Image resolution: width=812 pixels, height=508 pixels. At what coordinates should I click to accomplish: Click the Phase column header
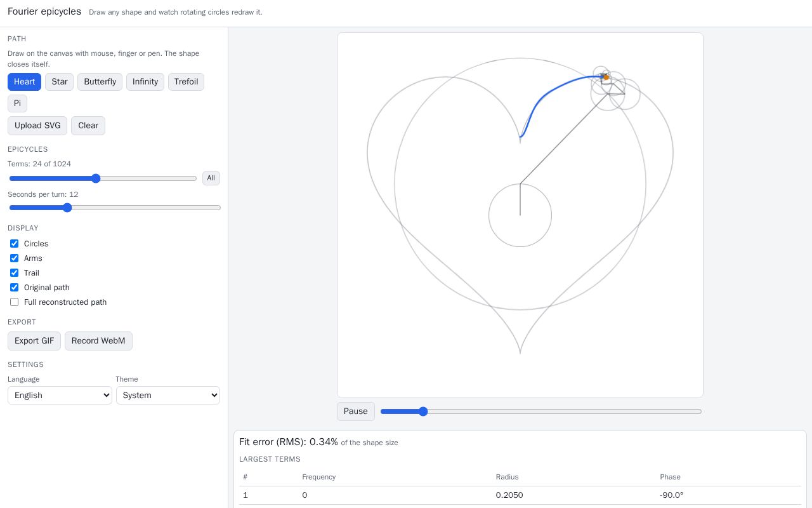click(670, 477)
